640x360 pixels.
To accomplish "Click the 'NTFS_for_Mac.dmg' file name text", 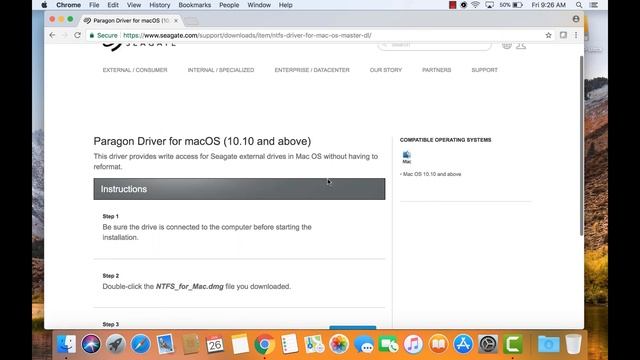I will 190,287.
